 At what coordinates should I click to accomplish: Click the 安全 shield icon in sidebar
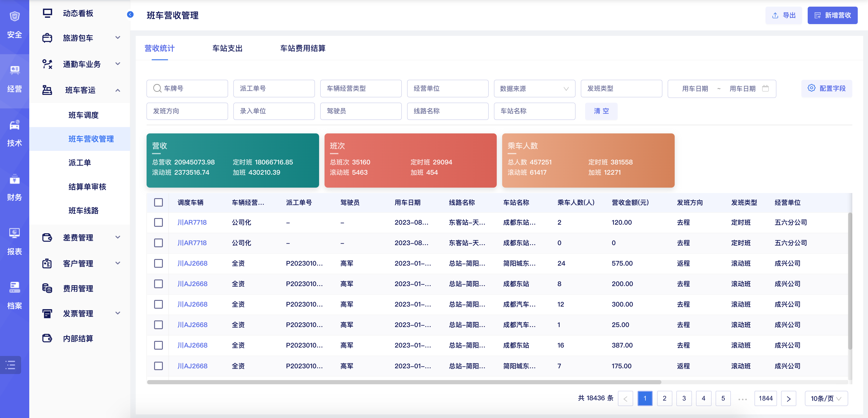click(14, 16)
